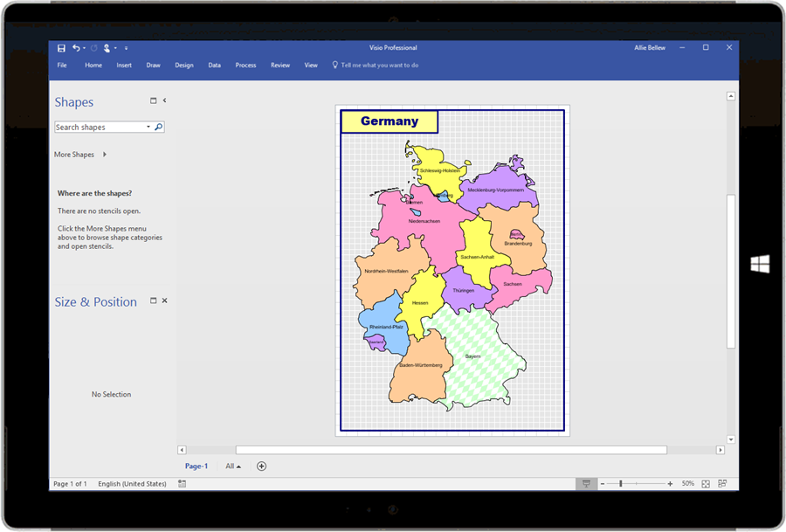The width and height of the screenshot is (786, 532).
Task: Expand the More Shapes menu
Action: 80,155
